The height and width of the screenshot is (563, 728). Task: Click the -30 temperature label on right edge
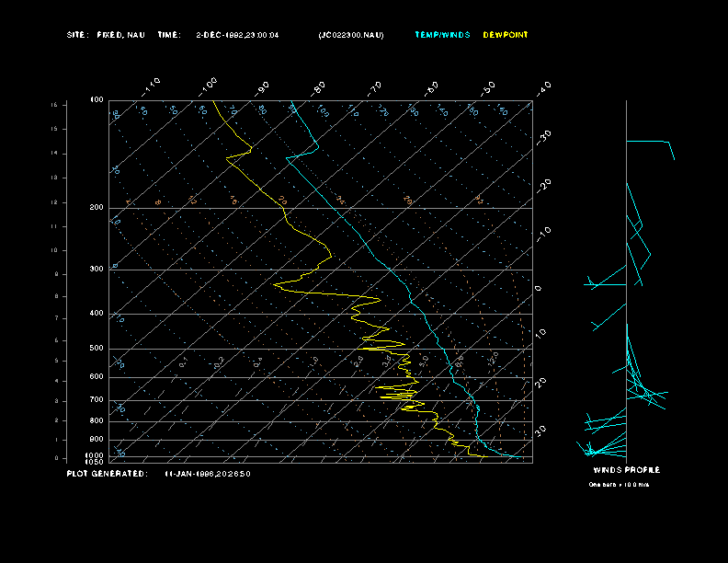point(544,137)
